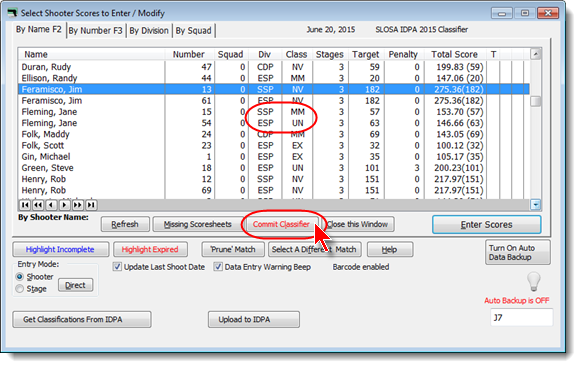Click the Penalty column header
Viewport: 581px width, 368px height.
[x=404, y=54]
